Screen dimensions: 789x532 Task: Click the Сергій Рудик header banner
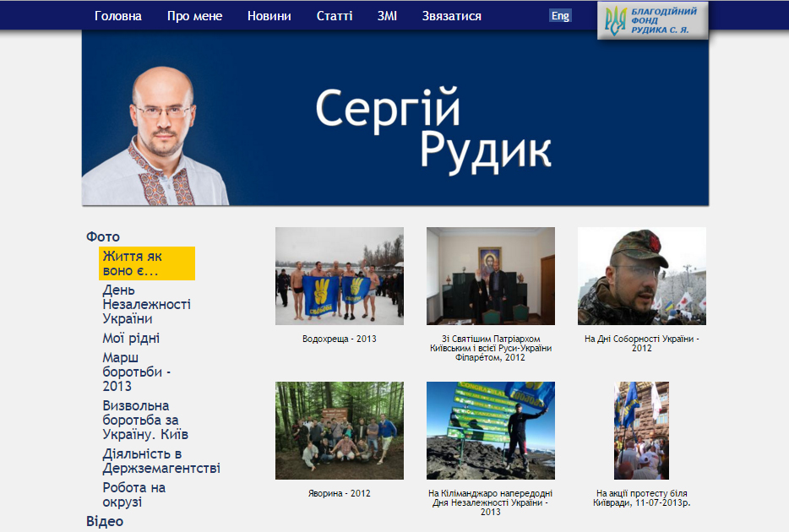395,118
